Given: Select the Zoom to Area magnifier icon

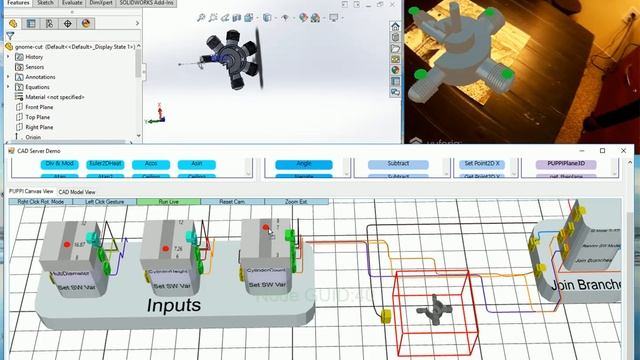Looking at the screenshot, I should click(213, 18).
